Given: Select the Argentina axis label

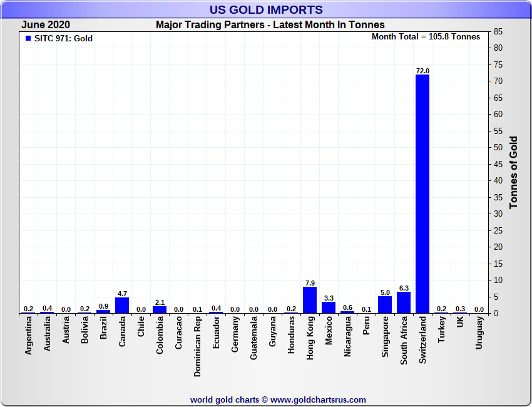Looking at the screenshot, I should (29, 336).
